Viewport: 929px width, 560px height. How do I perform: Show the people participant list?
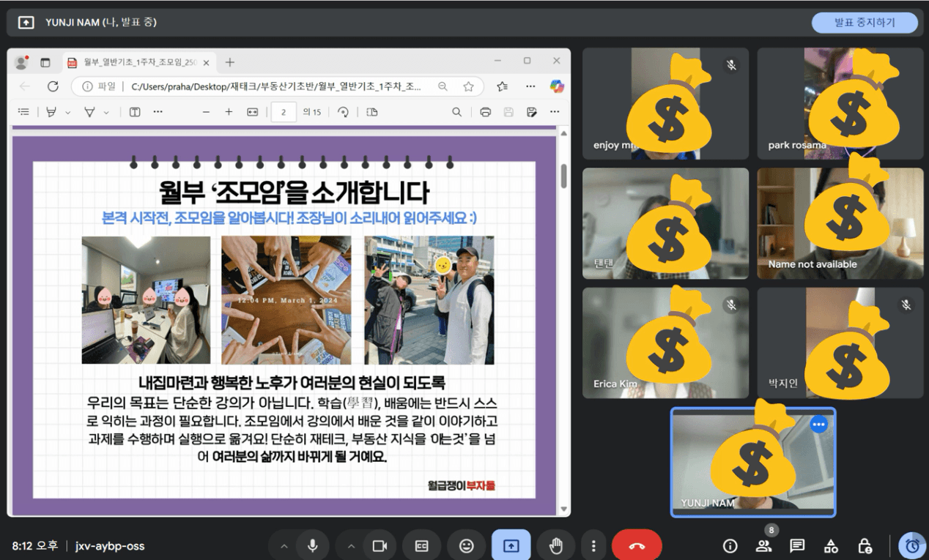coord(764,546)
